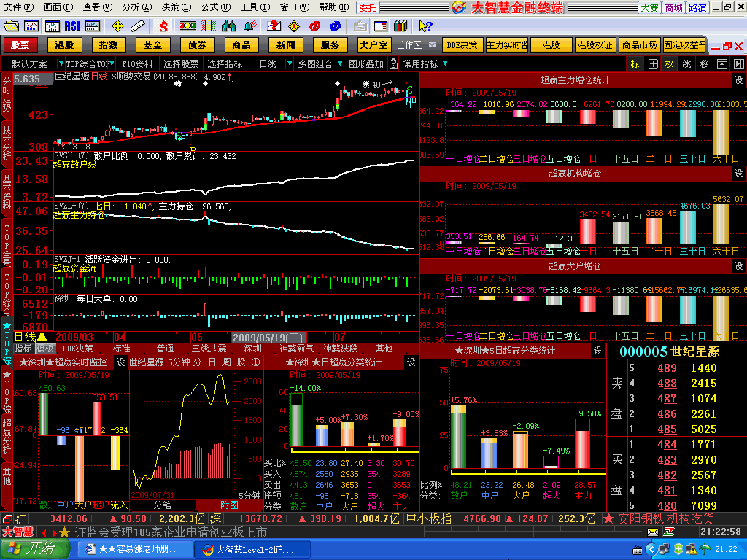Click the red S dollar icon
The height and width of the screenshot is (560, 747).
(x=163, y=26)
